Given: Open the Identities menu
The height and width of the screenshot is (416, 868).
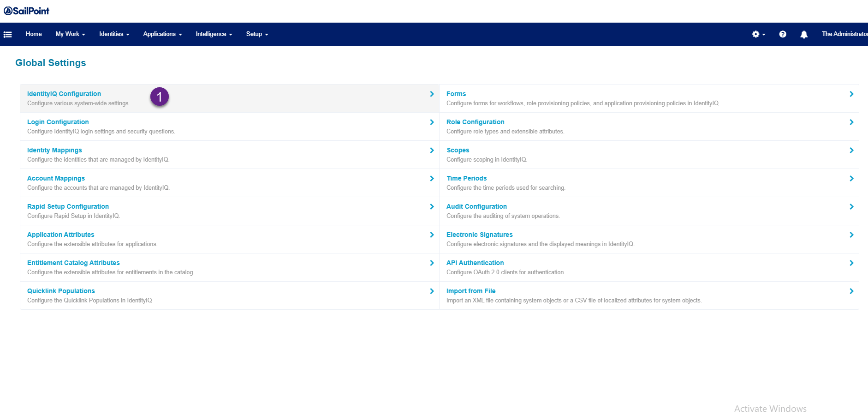Looking at the screenshot, I should [x=114, y=34].
